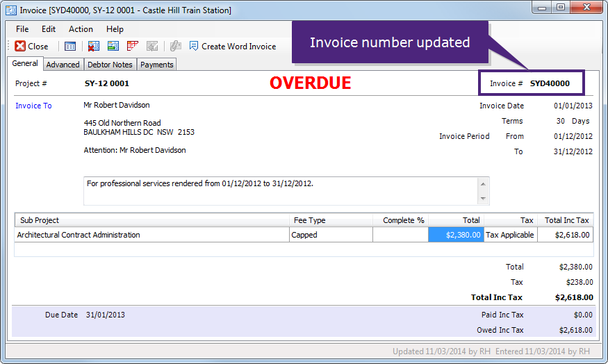Select the highlighted $2,380.00 Total cell
Screen dimensions: 608x364
pos(456,235)
